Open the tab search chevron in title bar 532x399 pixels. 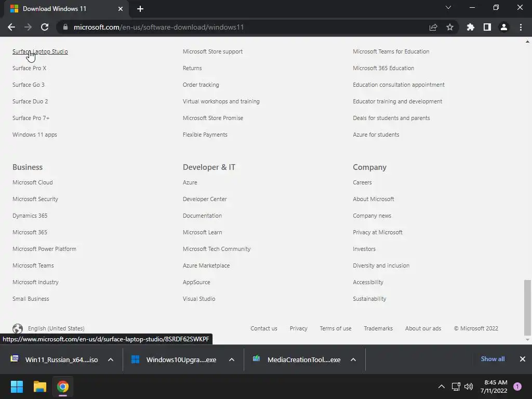click(x=448, y=7)
